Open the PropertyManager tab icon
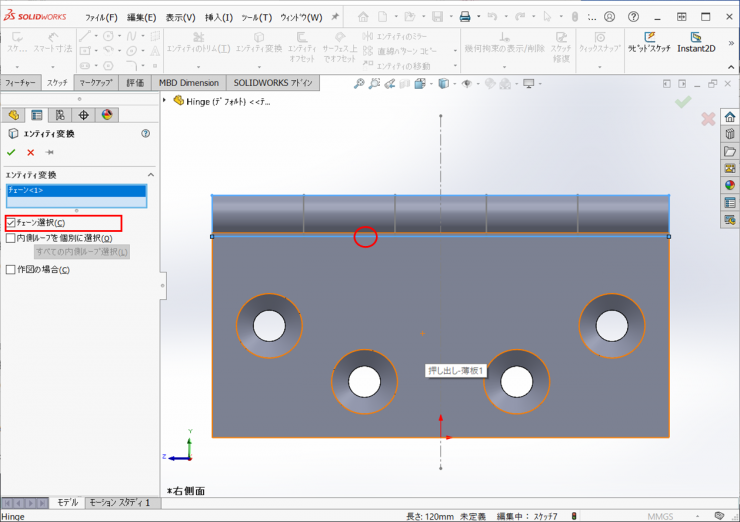This screenshot has width=740, height=522. tap(37, 115)
